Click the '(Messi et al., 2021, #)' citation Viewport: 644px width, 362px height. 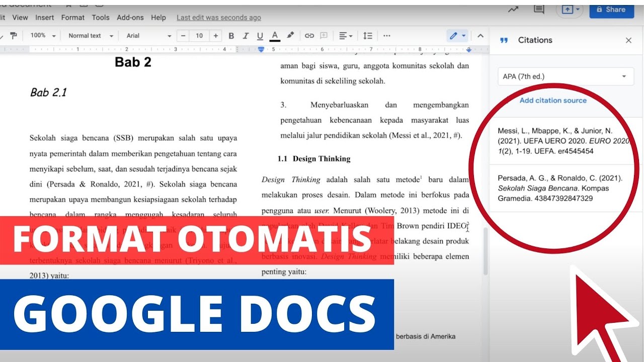click(425, 136)
